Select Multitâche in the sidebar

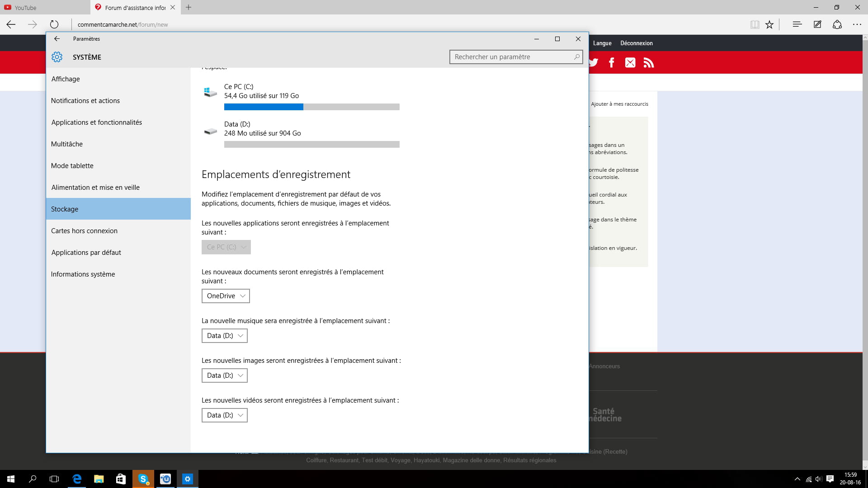click(118, 144)
